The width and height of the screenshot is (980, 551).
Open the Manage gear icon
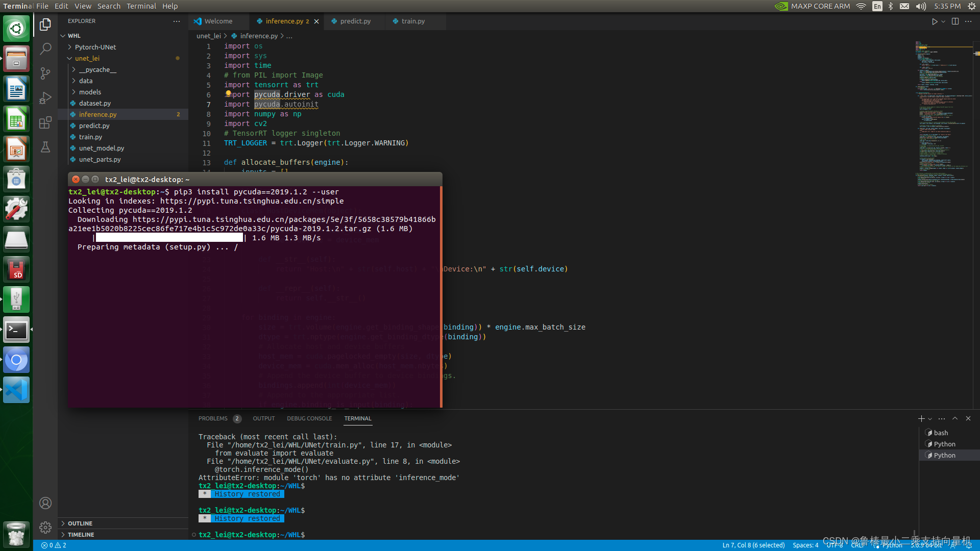point(45,528)
